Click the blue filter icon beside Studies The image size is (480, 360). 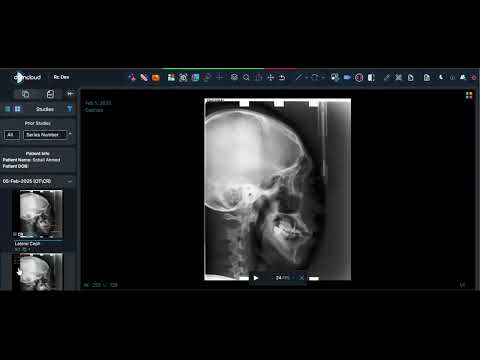[70, 109]
